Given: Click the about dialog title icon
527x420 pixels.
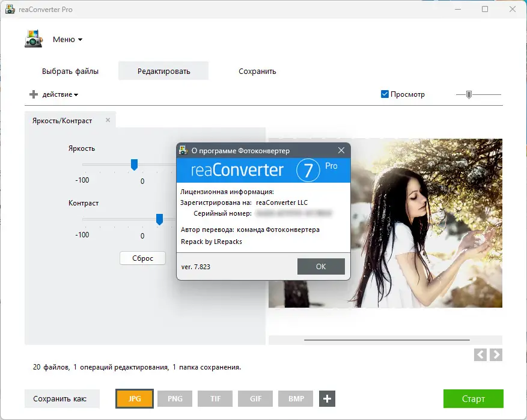Looking at the screenshot, I should (x=183, y=150).
